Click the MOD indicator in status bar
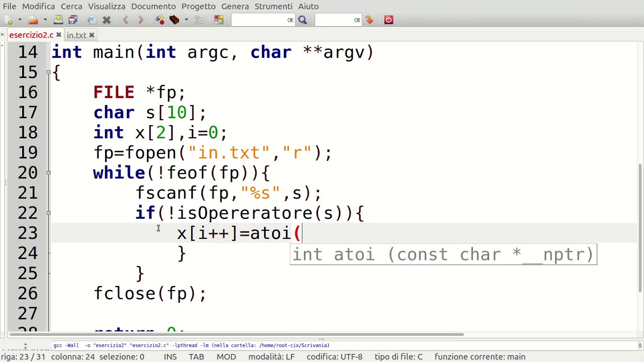Screen dimensions: 644x362 [226, 357]
